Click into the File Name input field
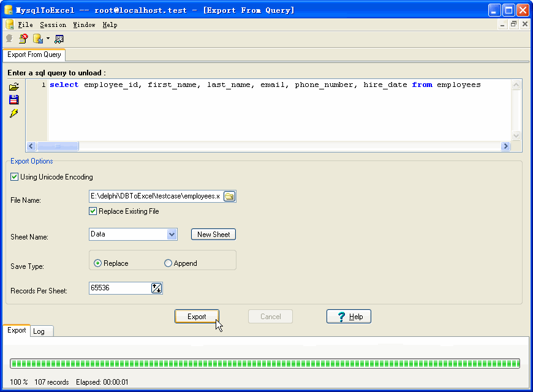 point(156,196)
